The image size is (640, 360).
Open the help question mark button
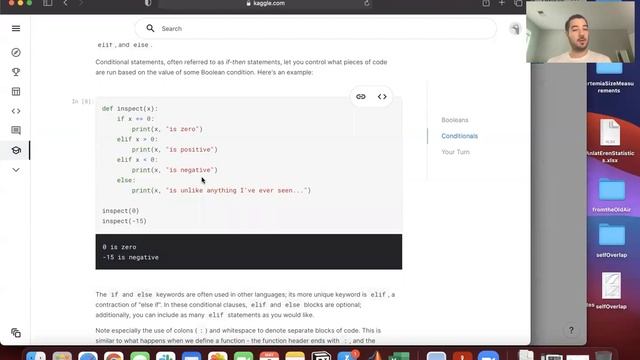[x=571, y=330]
